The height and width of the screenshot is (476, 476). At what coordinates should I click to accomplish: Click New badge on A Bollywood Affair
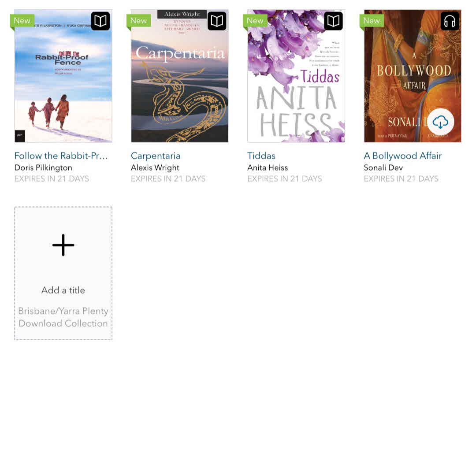coord(372,21)
